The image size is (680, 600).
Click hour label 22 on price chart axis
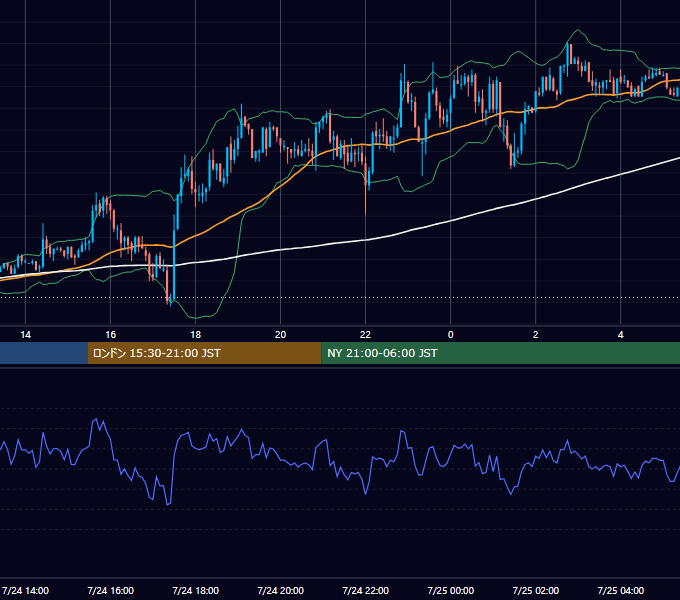[x=366, y=335]
